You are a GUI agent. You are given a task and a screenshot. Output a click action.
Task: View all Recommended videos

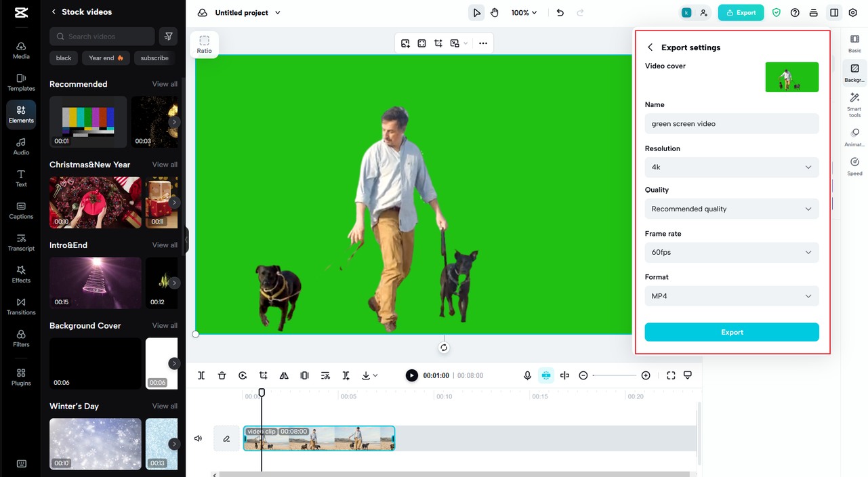165,84
